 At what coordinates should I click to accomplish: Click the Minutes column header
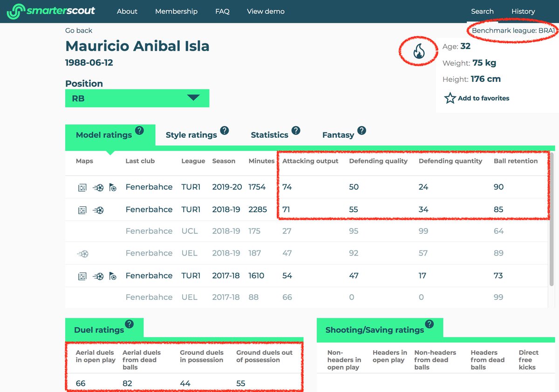(262, 161)
